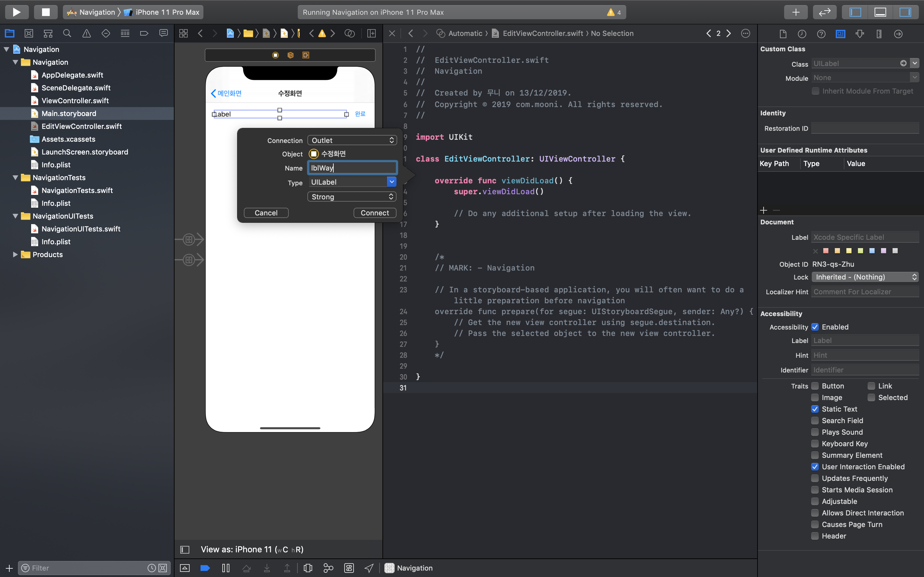Image resolution: width=924 pixels, height=577 pixels.
Task: Select EditViewController.swift in the navigator
Action: click(81, 126)
